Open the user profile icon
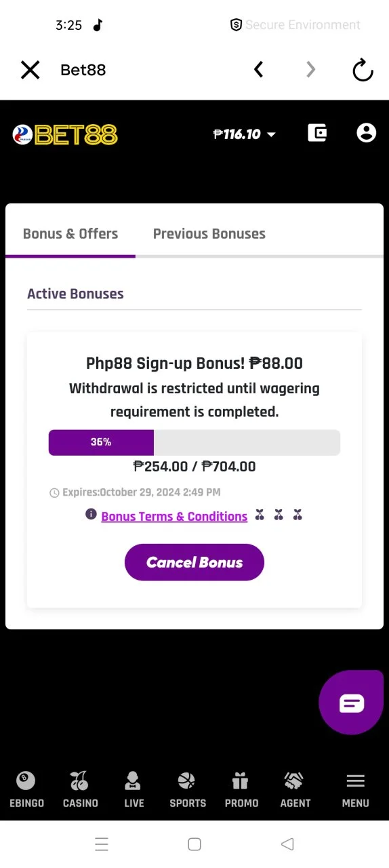389x868 pixels. (x=366, y=133)
